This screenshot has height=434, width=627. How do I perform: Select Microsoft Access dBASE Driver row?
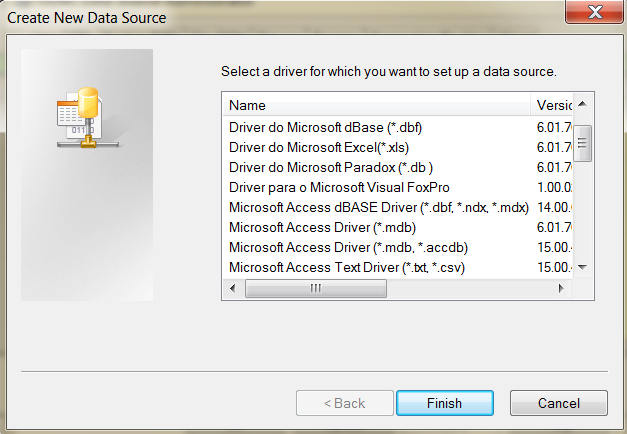point(379,208)
